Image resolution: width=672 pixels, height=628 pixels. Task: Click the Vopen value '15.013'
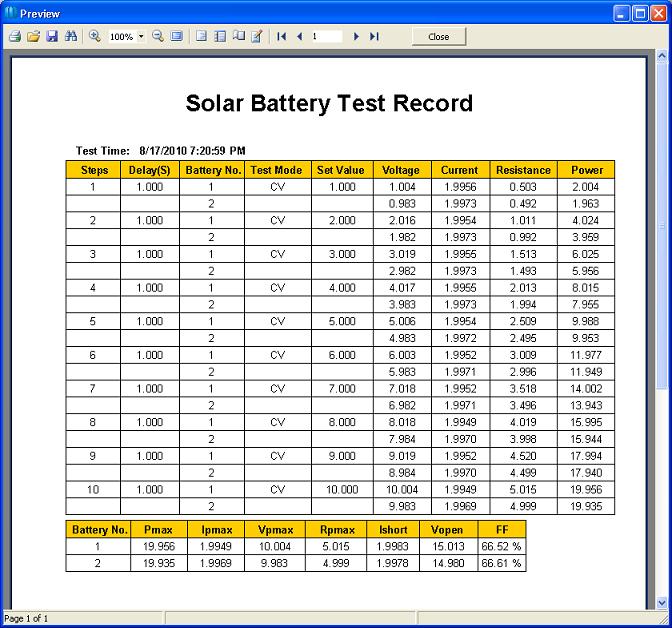tap(448, 546)
